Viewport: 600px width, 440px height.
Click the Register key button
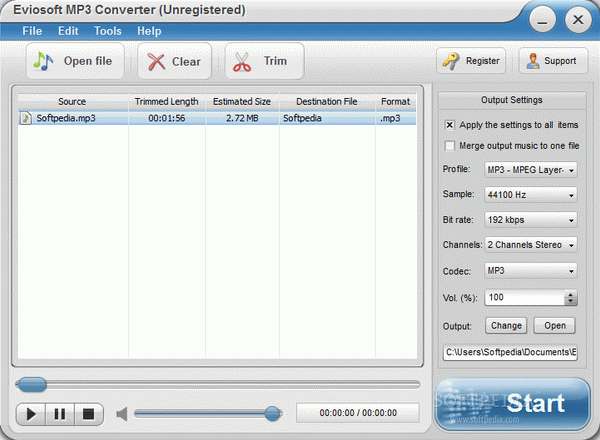[x=471, y=60]
